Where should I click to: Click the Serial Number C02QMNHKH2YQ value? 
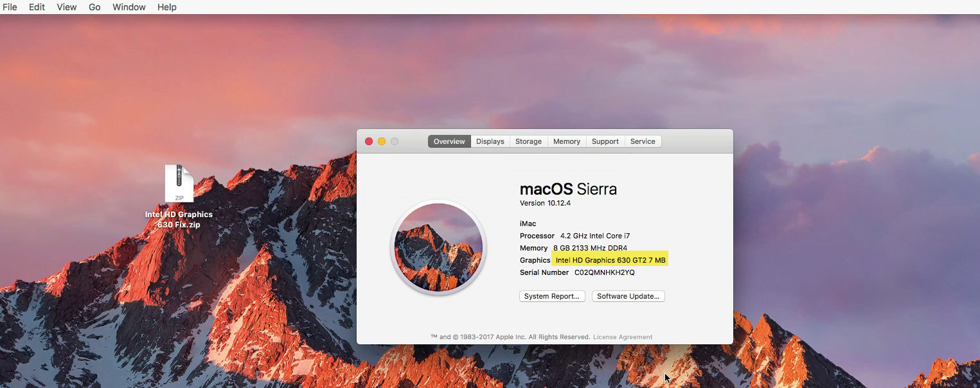(x=605, y=272)
